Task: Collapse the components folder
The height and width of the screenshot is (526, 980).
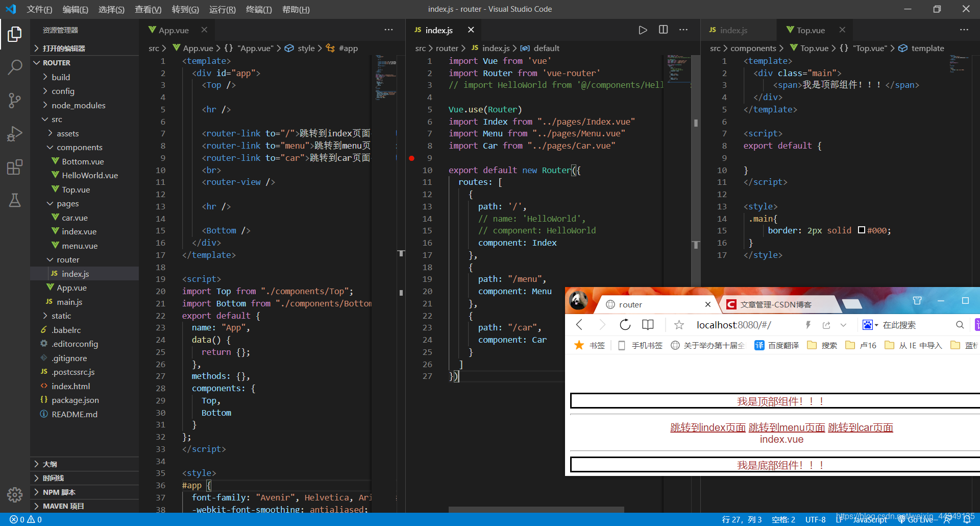Action: [85, 147]
